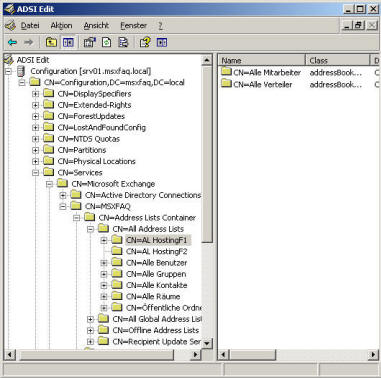Click the folder icon of CN=Alle Mitarbeiter

226,72
